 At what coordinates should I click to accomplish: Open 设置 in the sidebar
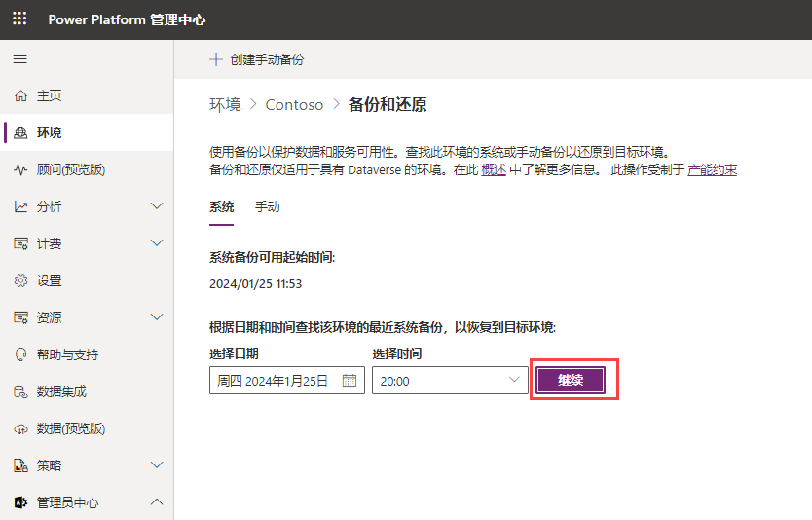click(x=87, y=280)
